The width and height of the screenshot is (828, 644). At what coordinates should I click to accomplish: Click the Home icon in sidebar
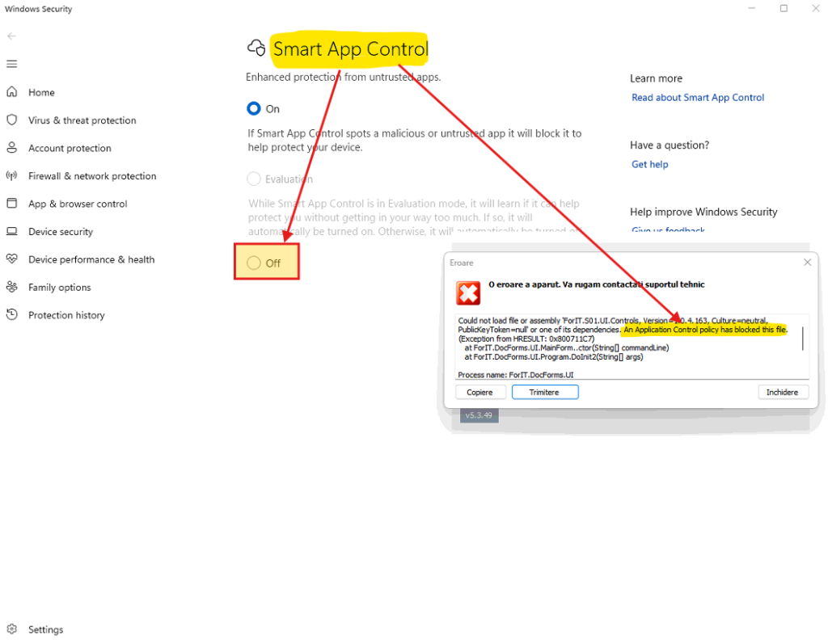pyautogui.click(x=11, y=92)
